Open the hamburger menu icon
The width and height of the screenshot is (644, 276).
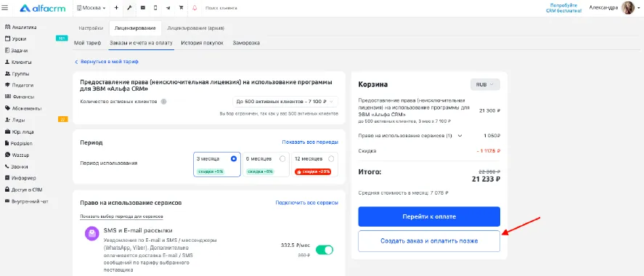pyautogui.click(x=5, y=8)
